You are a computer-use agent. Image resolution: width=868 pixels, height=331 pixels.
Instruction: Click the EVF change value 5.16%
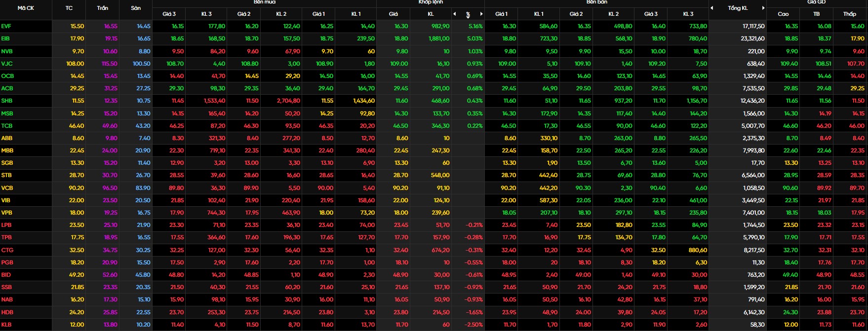pos(475,26)
